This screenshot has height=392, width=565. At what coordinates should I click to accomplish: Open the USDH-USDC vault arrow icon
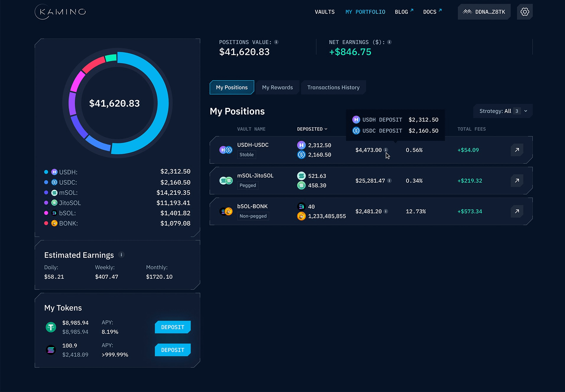(x=517, y=150)
